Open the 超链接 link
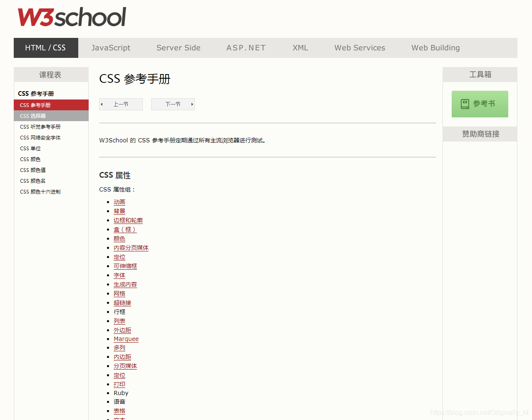The width and height of the screenshot is (532, 420). pyautogui.click(x=122, y=303)
